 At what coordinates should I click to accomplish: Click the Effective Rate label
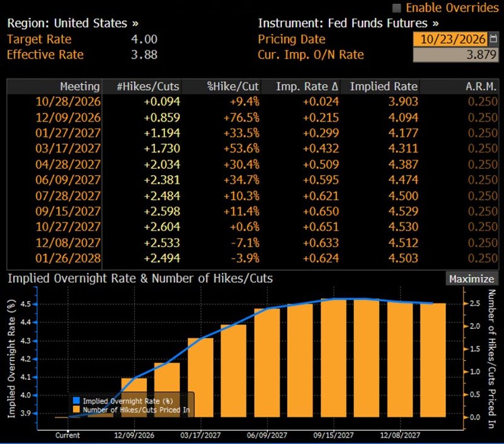[45, 55]
